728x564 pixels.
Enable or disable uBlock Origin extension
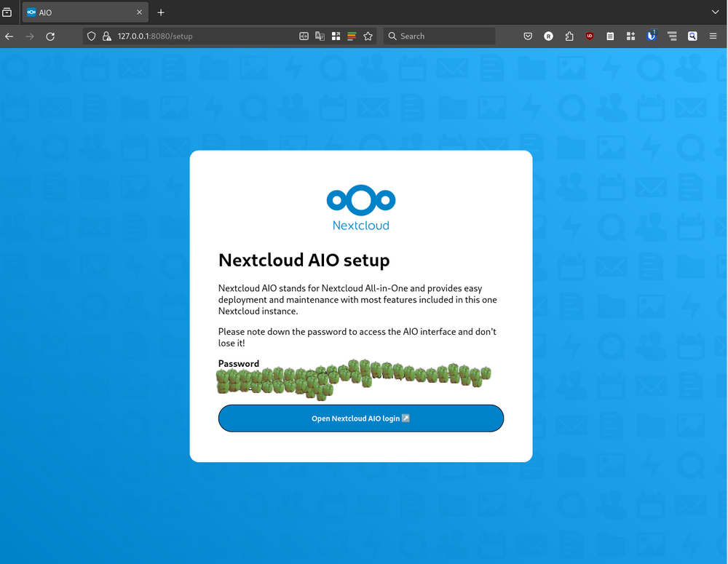[x=590, y=36]
